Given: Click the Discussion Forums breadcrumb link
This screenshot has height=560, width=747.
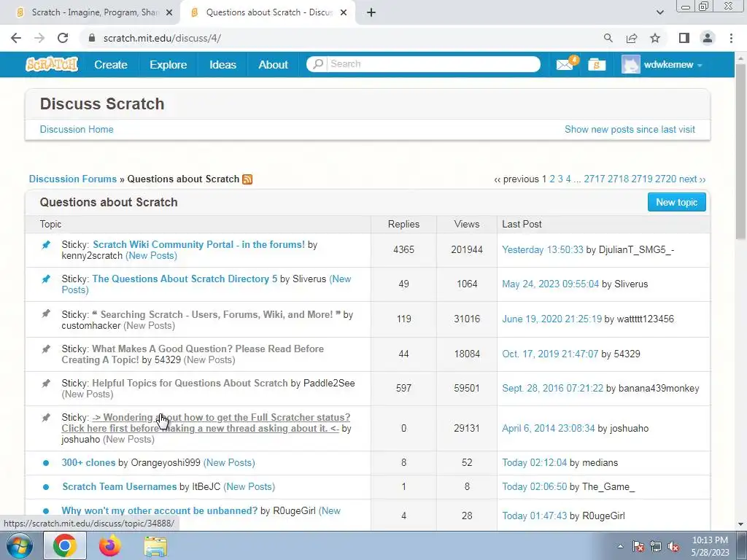Looking at the screenshot, I should pyautogui.click(x=73, y=179).
